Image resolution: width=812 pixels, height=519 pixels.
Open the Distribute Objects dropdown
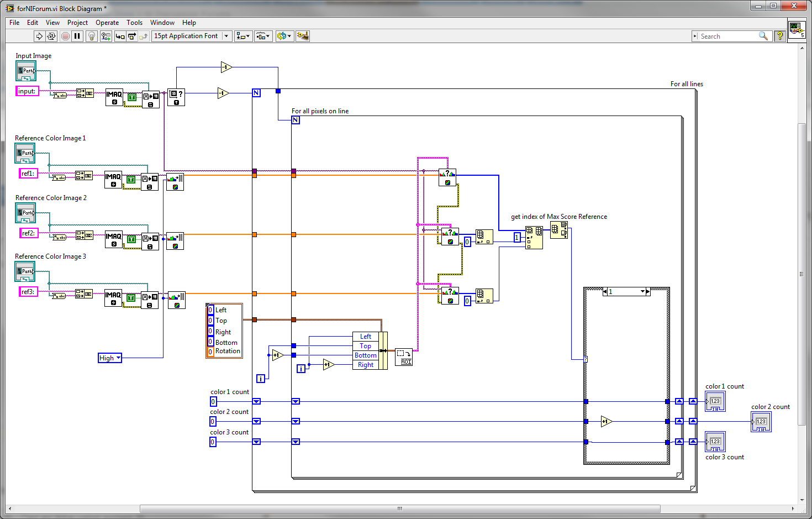point(263,36)
